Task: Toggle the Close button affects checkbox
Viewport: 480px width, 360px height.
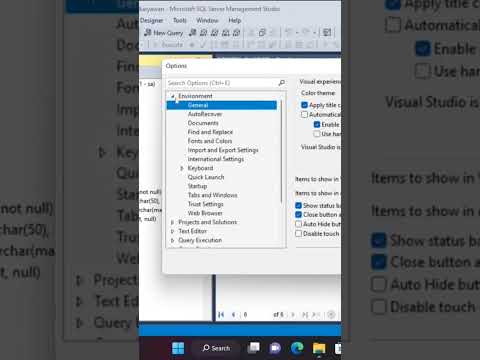Action: click(x=298, y=215)
